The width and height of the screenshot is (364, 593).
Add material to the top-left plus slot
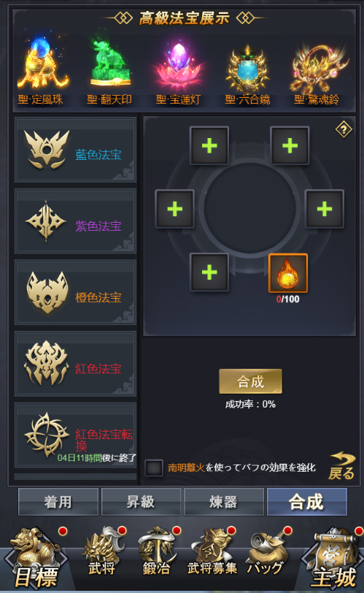[209, 145]
